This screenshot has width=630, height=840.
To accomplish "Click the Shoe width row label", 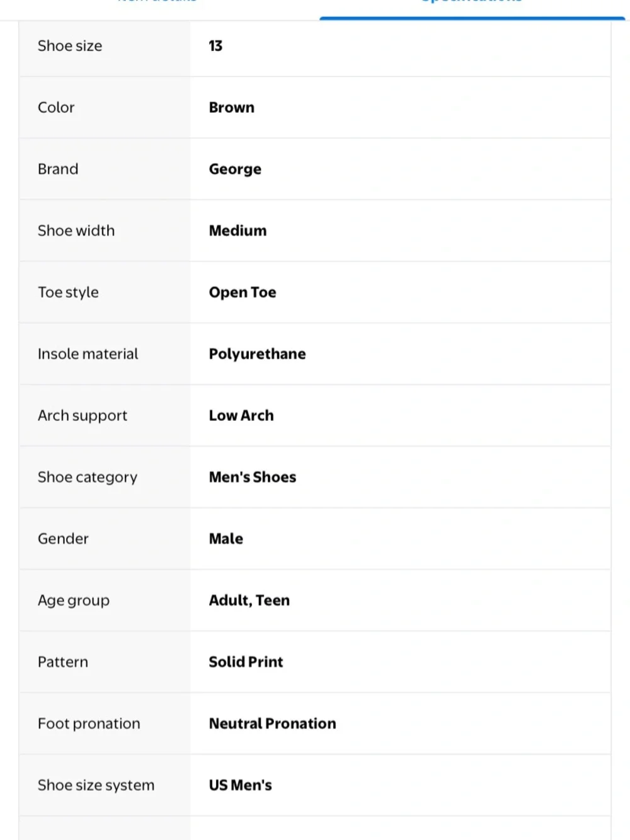I will pos(76,231).
